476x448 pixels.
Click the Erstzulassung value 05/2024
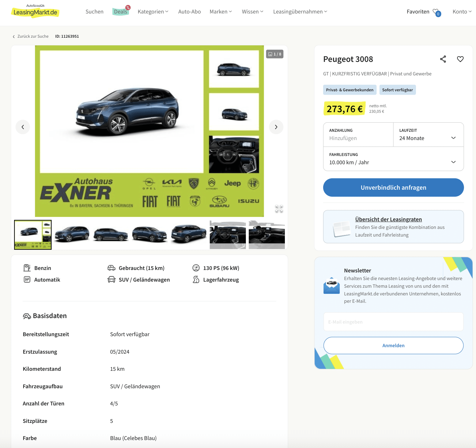[x=120, y=352]
